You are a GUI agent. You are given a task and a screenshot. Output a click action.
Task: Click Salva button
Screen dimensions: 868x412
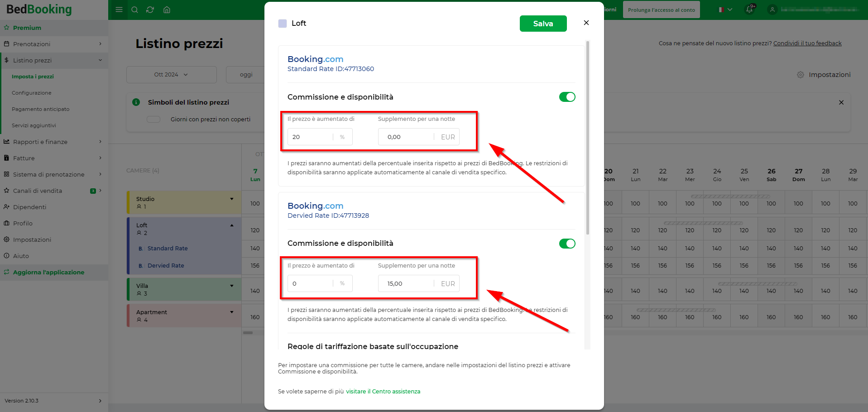tap(543, 24)
